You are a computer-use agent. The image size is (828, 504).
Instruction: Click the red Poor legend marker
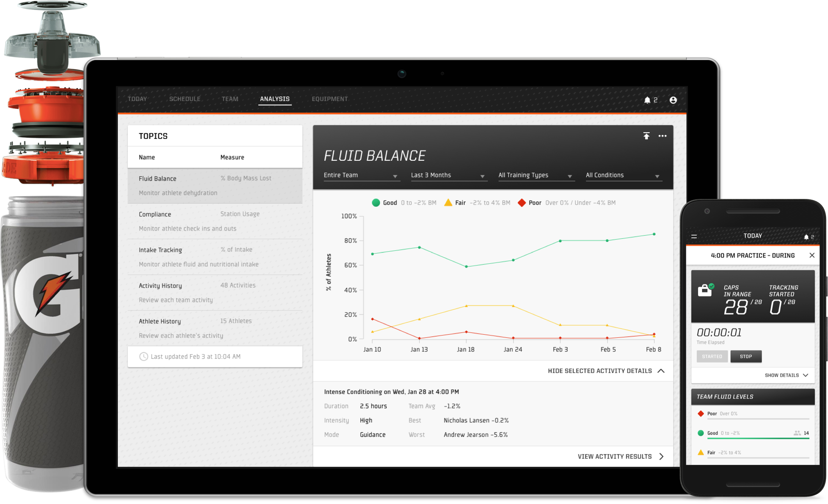point(521,202)
